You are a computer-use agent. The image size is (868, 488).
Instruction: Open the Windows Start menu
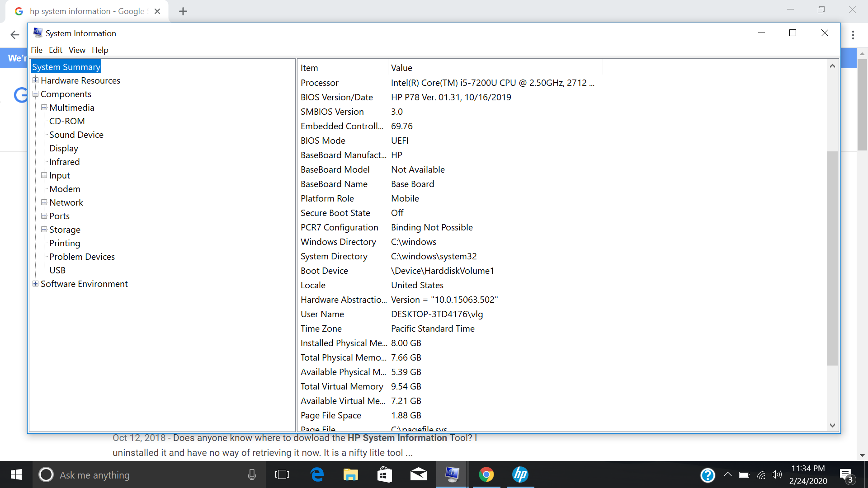(16, 474)
